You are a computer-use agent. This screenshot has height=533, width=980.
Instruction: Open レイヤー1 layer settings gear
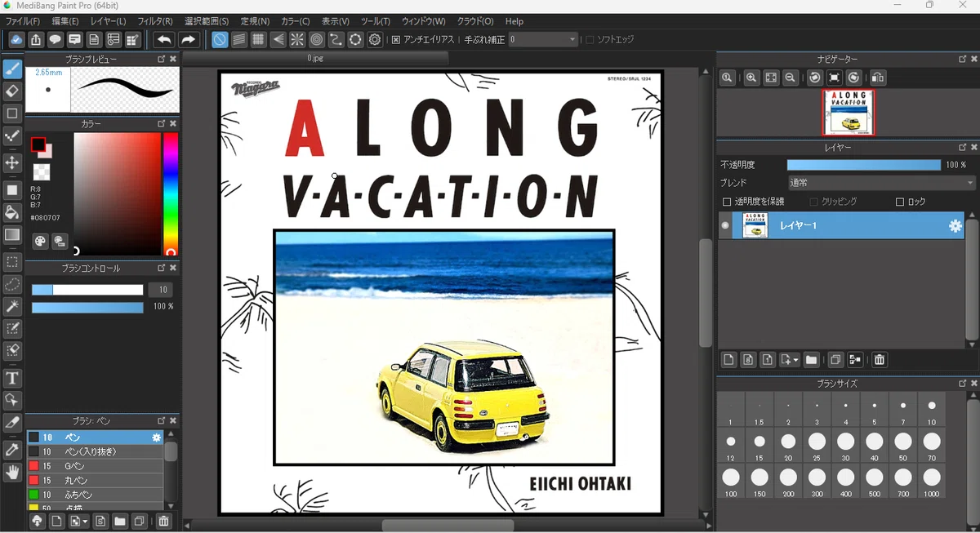tap(955, 226)
